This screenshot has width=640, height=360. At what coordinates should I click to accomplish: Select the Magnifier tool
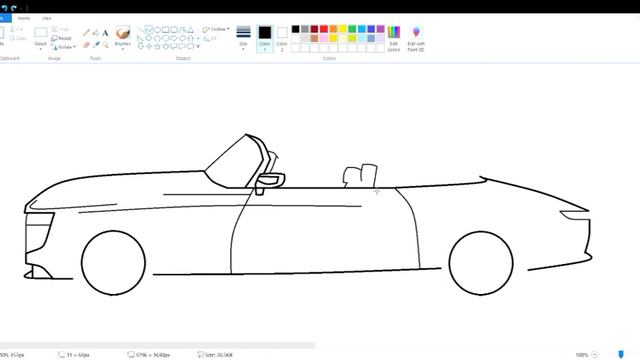[105, 44]
